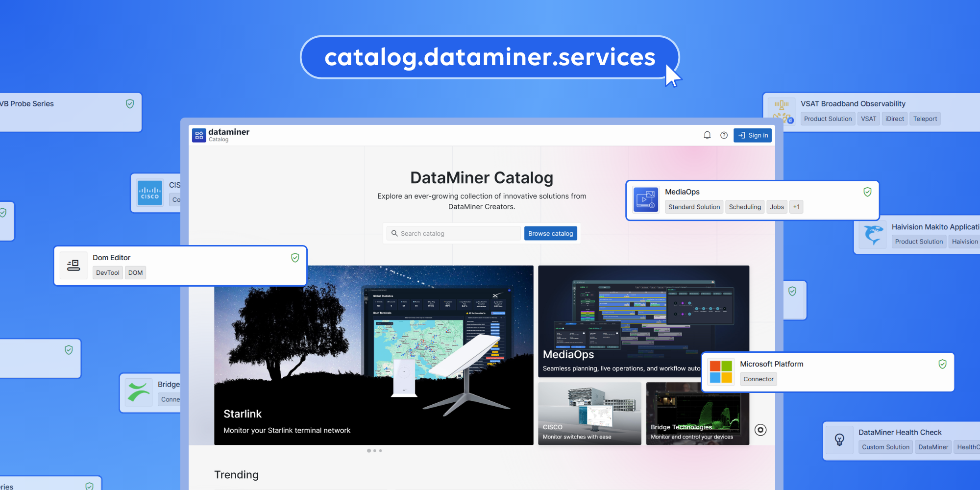This screenshot has width=980, height=490.
Task: Open the help question mark icon
Action: 724,135
